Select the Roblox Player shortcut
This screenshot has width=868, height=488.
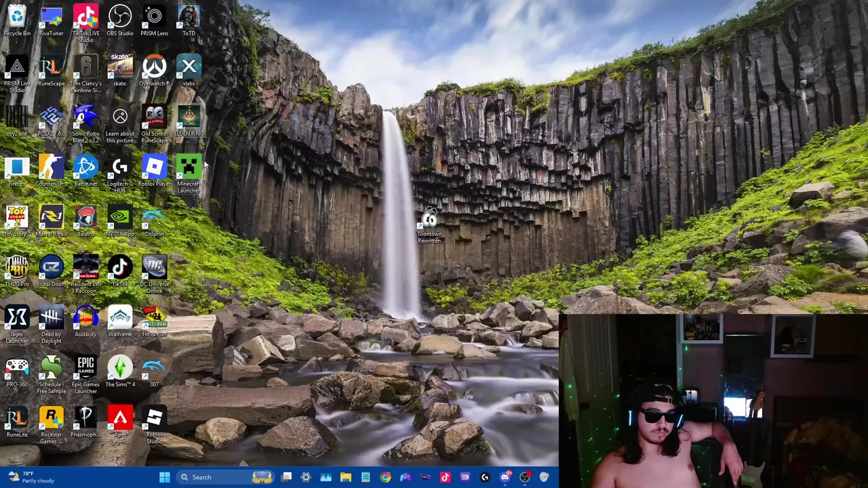(154, 171)
